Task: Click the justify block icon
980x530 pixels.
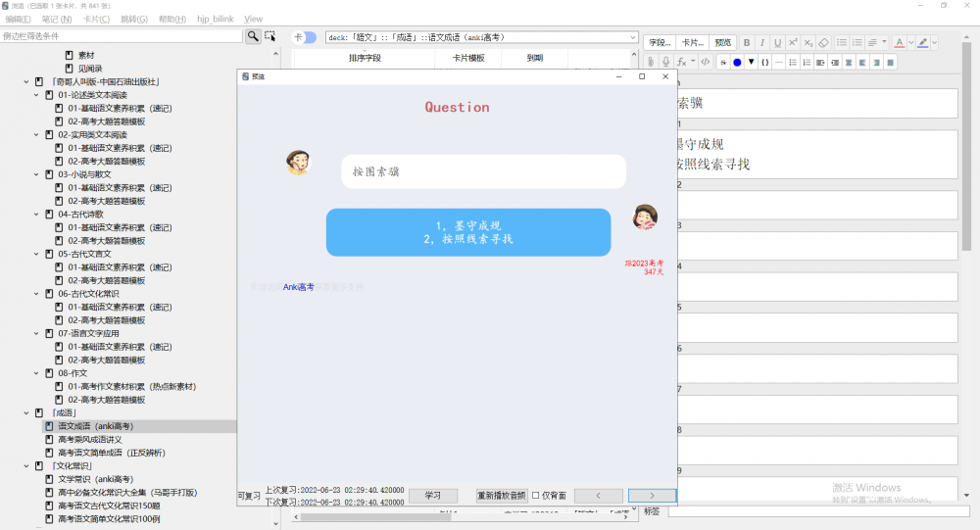Action: [x=891, y=62]
